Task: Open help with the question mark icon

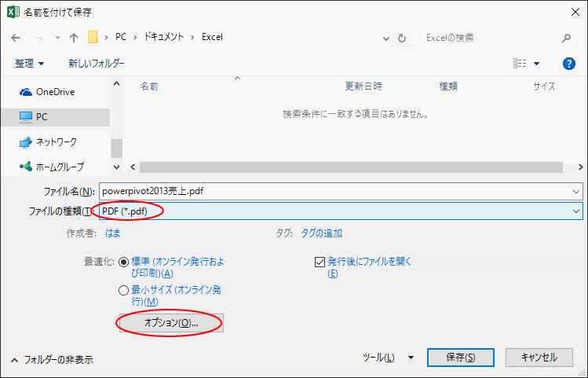Action: click(x=569, y=64)
